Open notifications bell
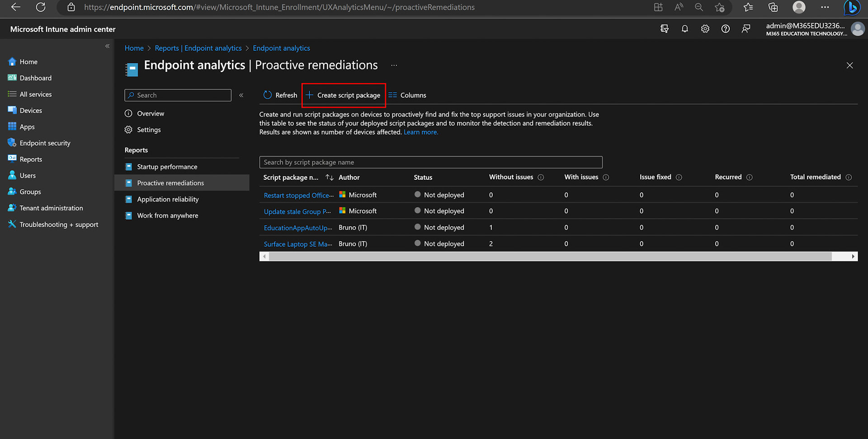 (x=685, y=29)
